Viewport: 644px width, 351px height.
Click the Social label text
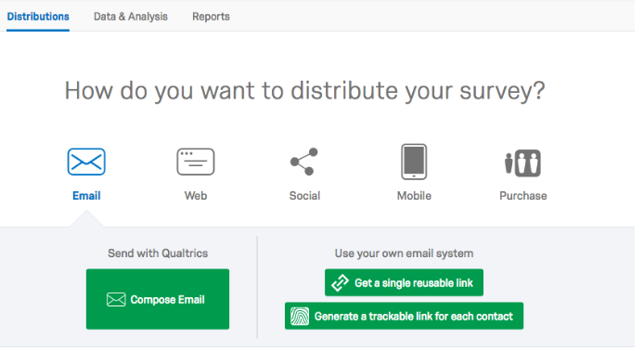pos(304,196)
